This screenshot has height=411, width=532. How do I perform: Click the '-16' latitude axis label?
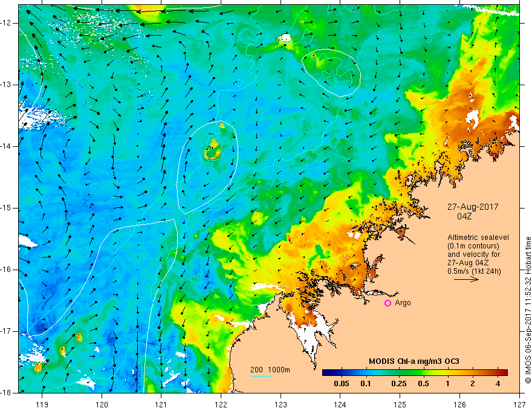coord(6,270)
